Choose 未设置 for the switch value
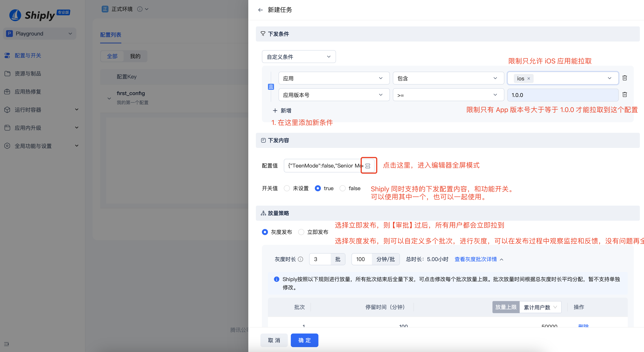Screen dimensions: 644x352 [286, 188]
